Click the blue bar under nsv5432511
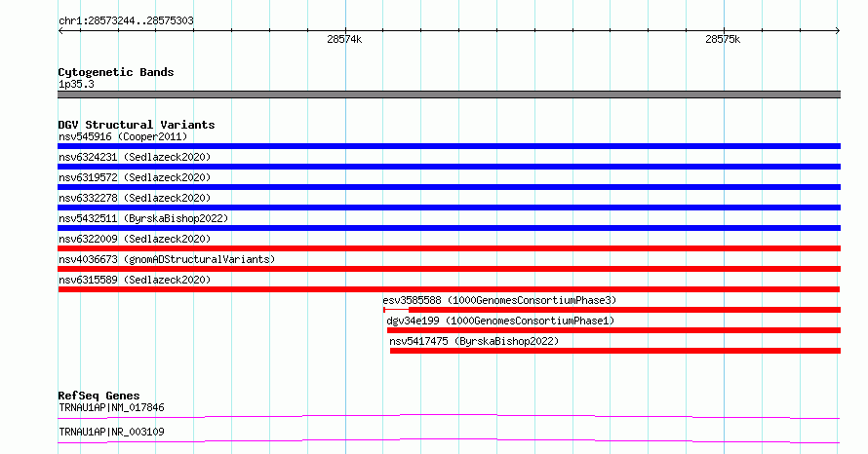868x454 pixels. pyautogui.click(x=449, y=228)
